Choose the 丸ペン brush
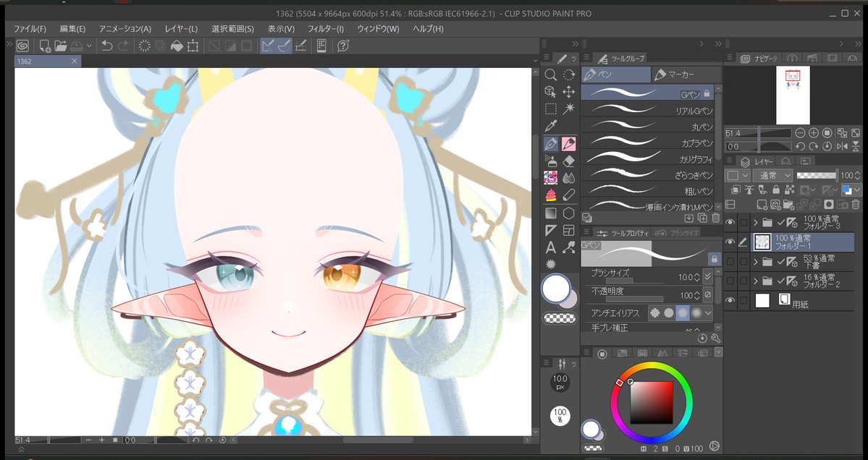This screenshot has height=460, width=868. [649, 126]
